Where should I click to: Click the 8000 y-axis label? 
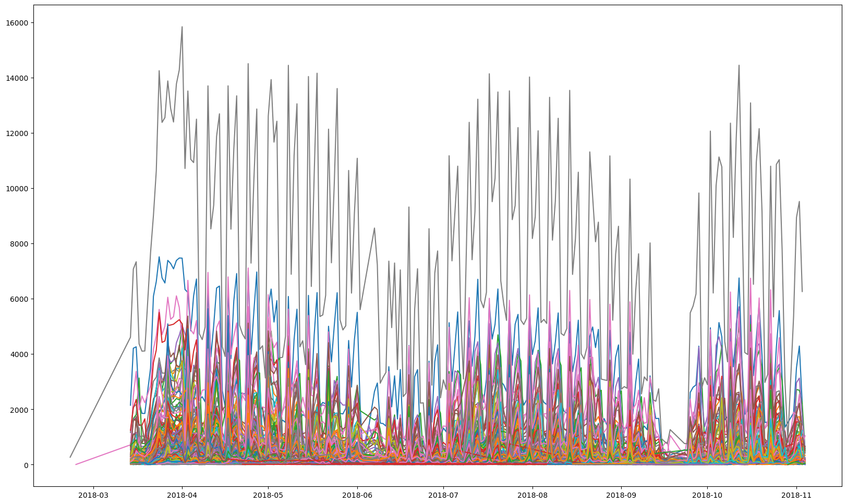point(19,244)
